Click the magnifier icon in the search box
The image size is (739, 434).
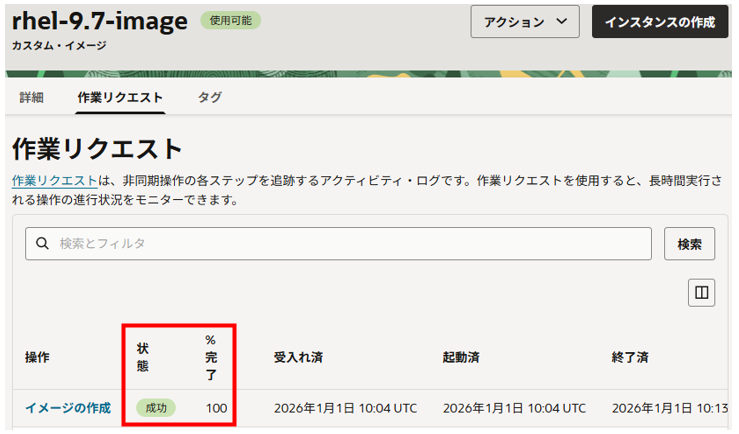(43, 243)
